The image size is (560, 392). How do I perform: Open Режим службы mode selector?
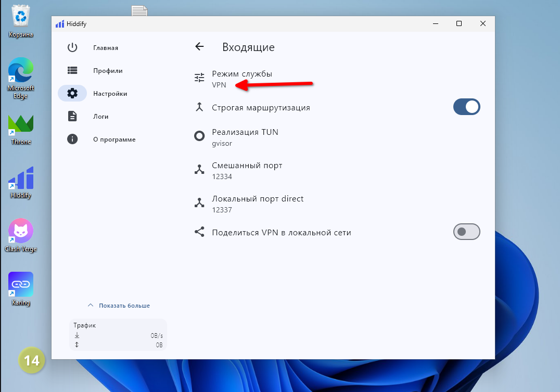337,79
